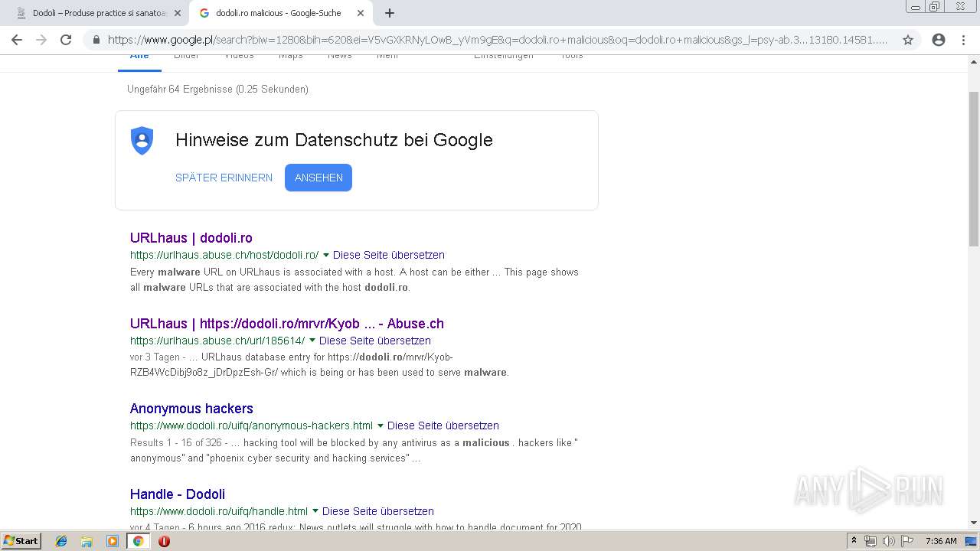Open a new browser tab

click(x=390, y=13)
